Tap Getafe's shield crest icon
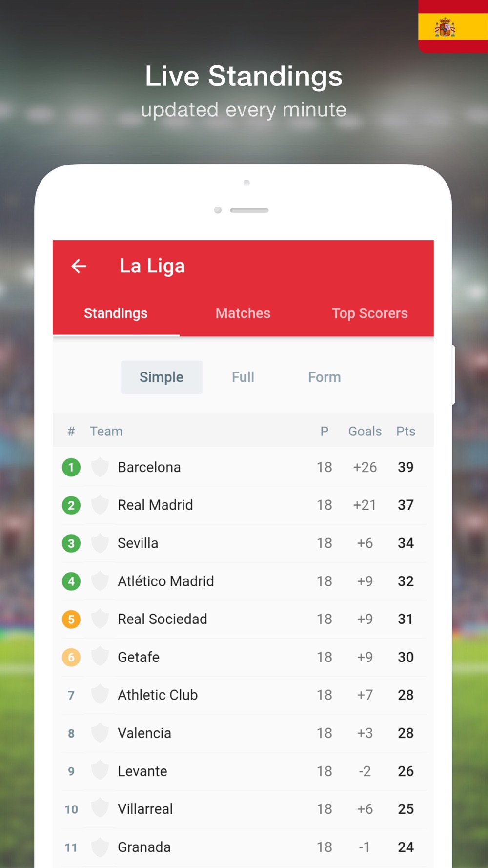The image size is (488, 868). pos(100,657)
